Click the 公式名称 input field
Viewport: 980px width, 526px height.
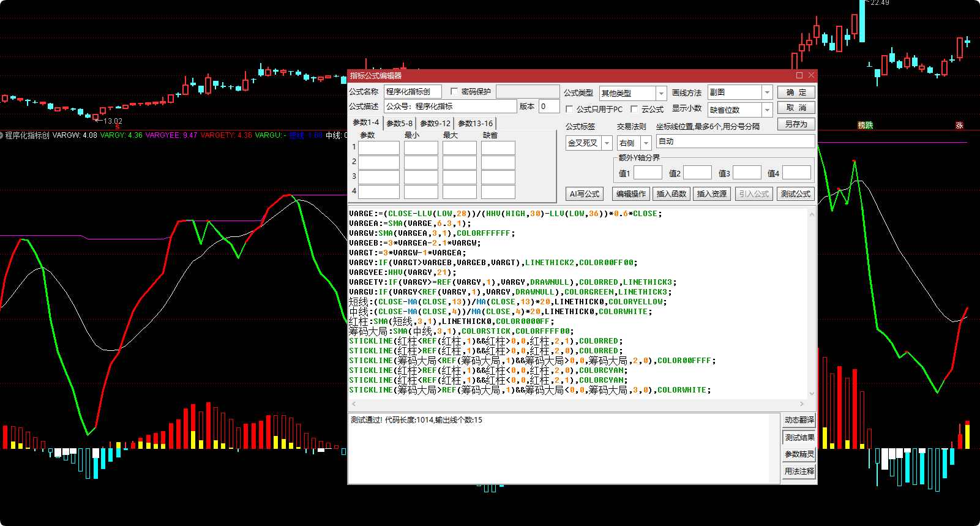pyautogui.click(x=412, y=92)
